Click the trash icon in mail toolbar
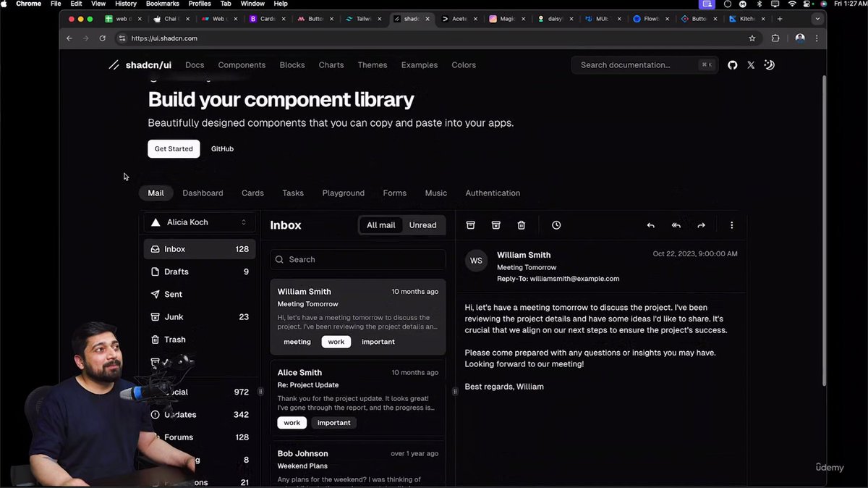Image resolution: width=868 pixels, height=488 pixels. [521, 225]
